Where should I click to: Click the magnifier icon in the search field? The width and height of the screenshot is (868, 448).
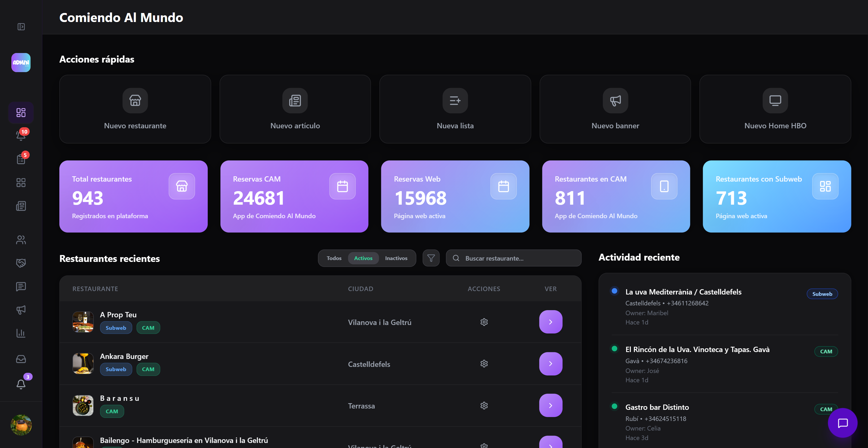456,258
